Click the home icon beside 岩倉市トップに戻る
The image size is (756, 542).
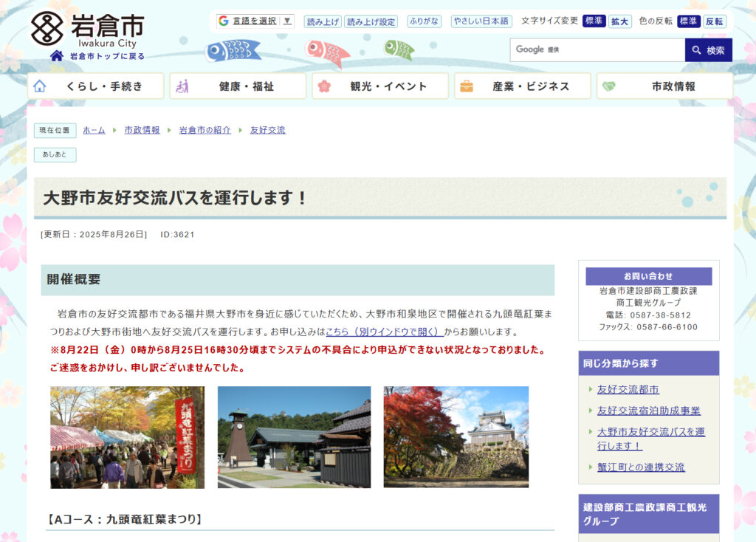[x=57, y=55]
